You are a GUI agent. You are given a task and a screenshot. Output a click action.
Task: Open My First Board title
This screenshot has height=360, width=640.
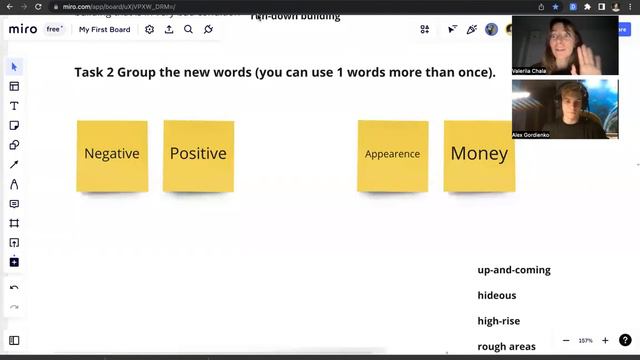pos(104,29)
